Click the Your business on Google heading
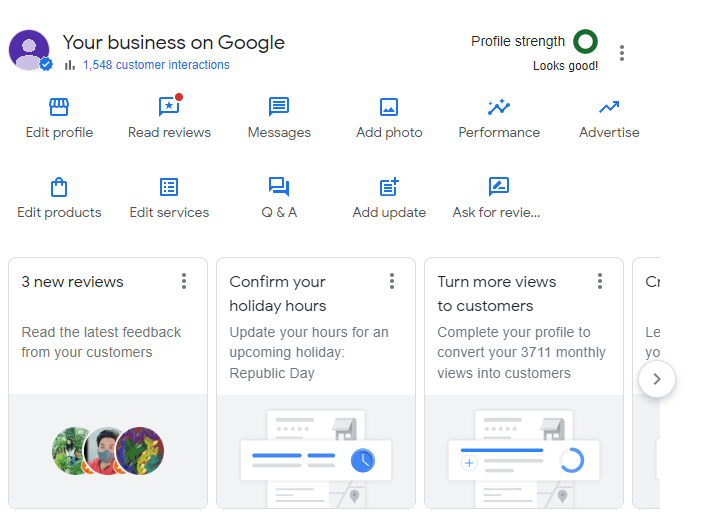This screenshot has height=512, width=721. (x=174, y=42)
